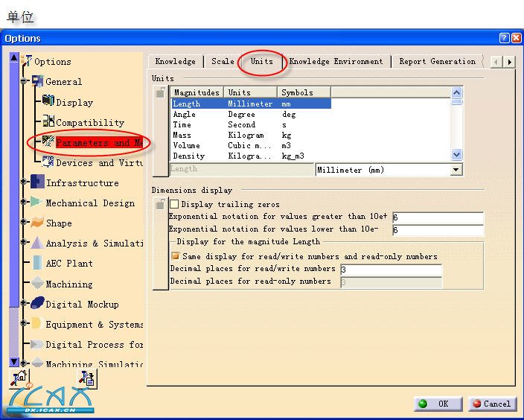Viewport: 524px width, 420px height.
Task: Select the Digital Mockup icon
Action: click(x=37, y=303)
